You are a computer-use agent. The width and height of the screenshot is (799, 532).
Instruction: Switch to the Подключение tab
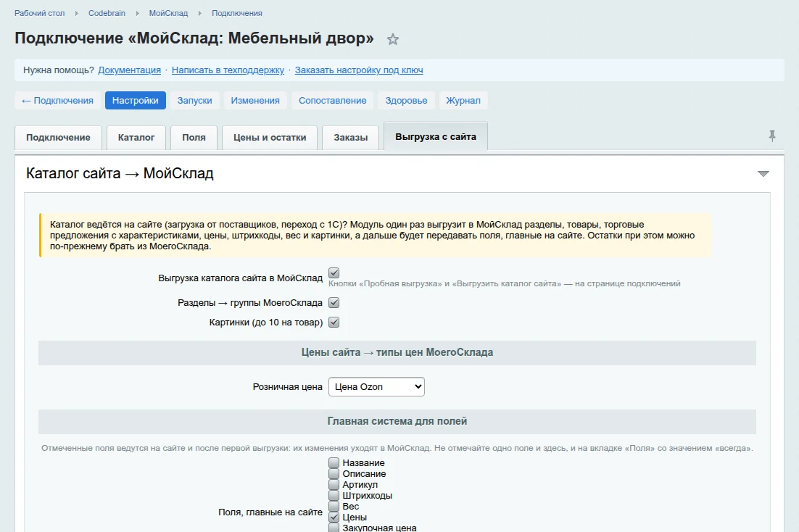pyautogui.click(x=58, y=138)
